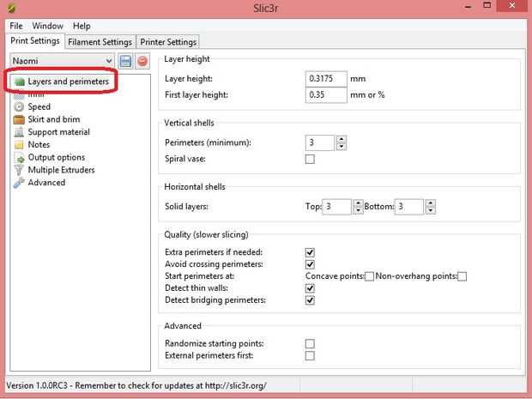The width and height of the screenshot is (532, 399).
Task: Switch to Printer Settings tab
Action: (168, 42)
